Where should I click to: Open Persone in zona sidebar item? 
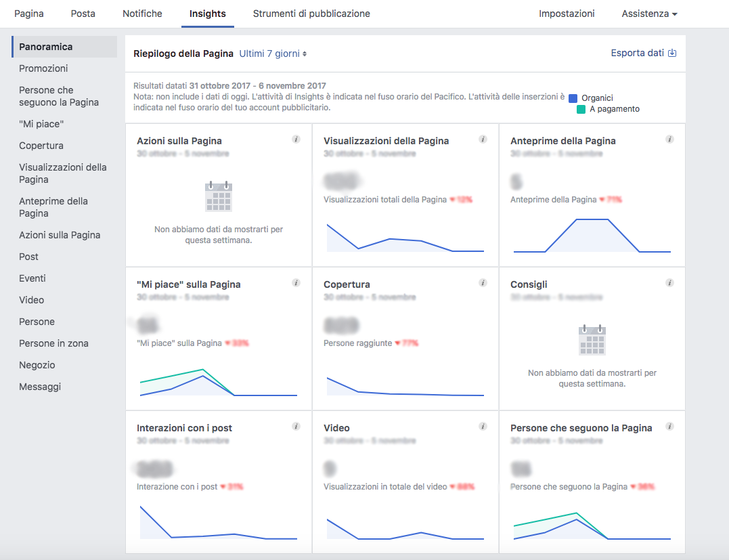coord(53,343)
